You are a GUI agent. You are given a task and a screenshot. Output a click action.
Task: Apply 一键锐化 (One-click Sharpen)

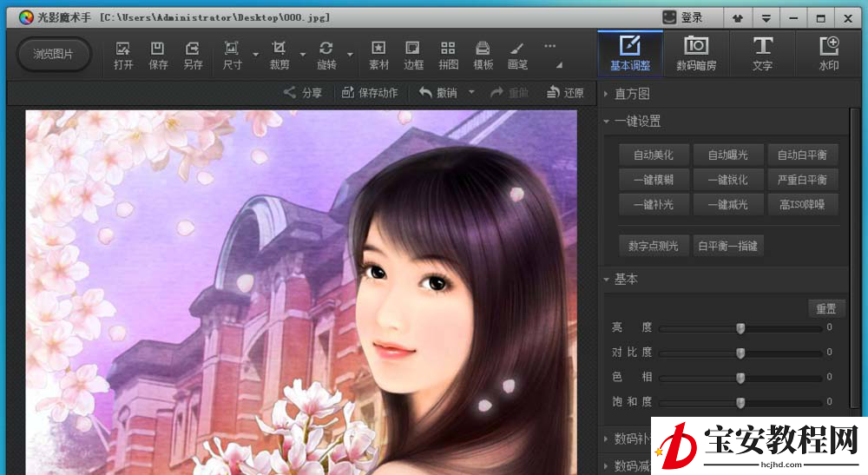point(728,180)
